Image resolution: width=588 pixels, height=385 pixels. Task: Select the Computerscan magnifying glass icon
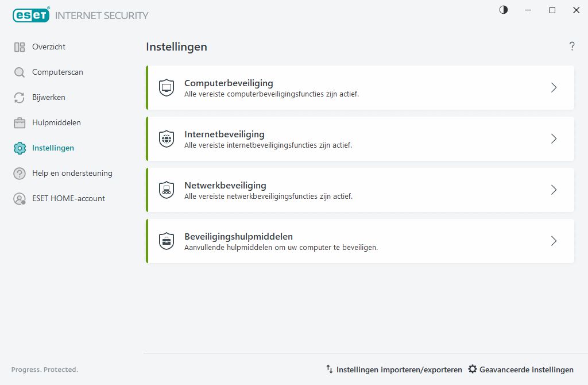(x=18, y=72)
